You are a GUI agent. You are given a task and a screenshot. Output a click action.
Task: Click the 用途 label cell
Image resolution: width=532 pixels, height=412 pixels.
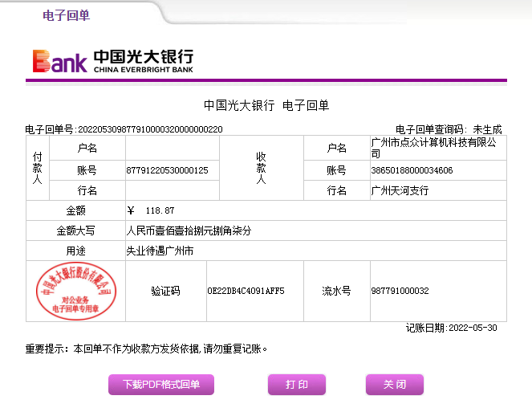pyautogui.click(x=75, y=251)
